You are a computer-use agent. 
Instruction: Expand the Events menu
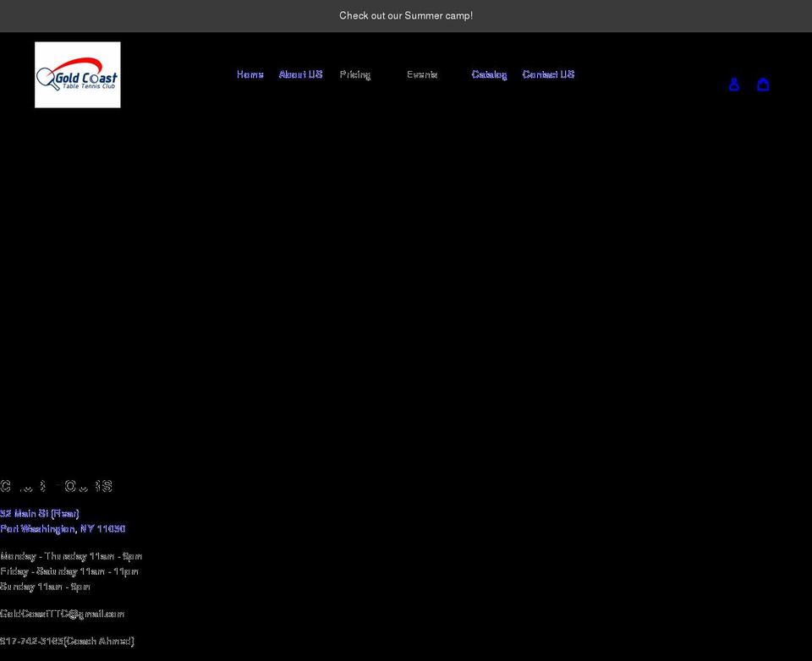pyautogui.click(x=422, y=74)
